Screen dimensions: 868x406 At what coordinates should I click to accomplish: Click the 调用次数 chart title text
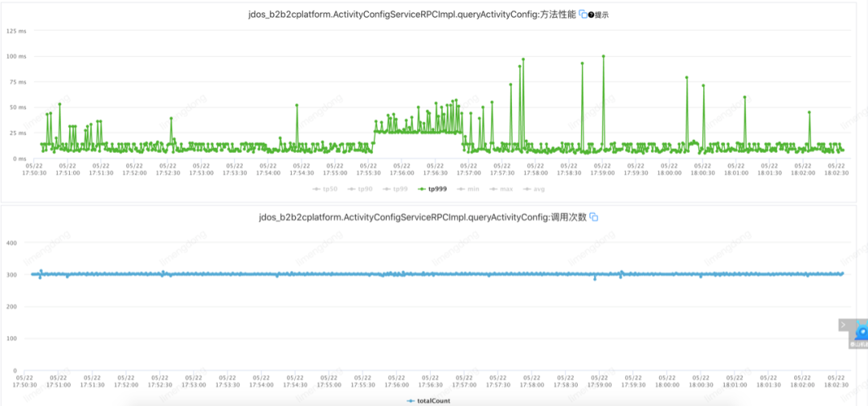coord(423,218)
